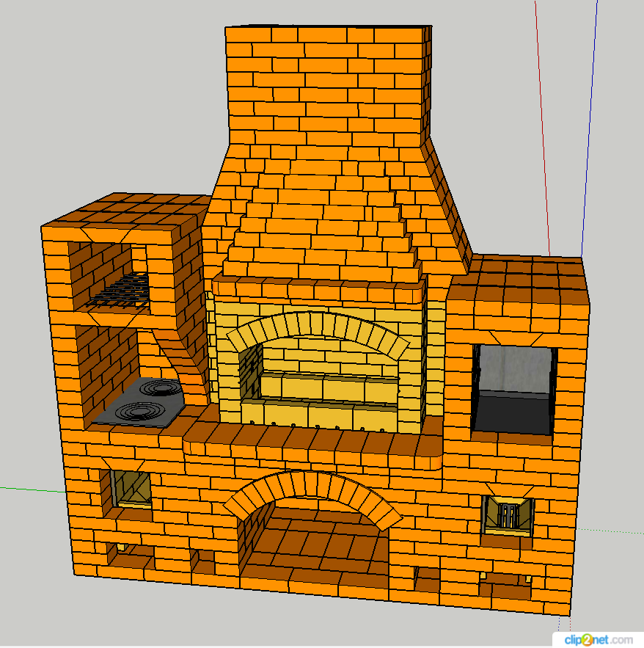Screen dimensions: 644x648
Task: Select the metal grill grate in upper-left niche
Action: click(x=121, y=291)
